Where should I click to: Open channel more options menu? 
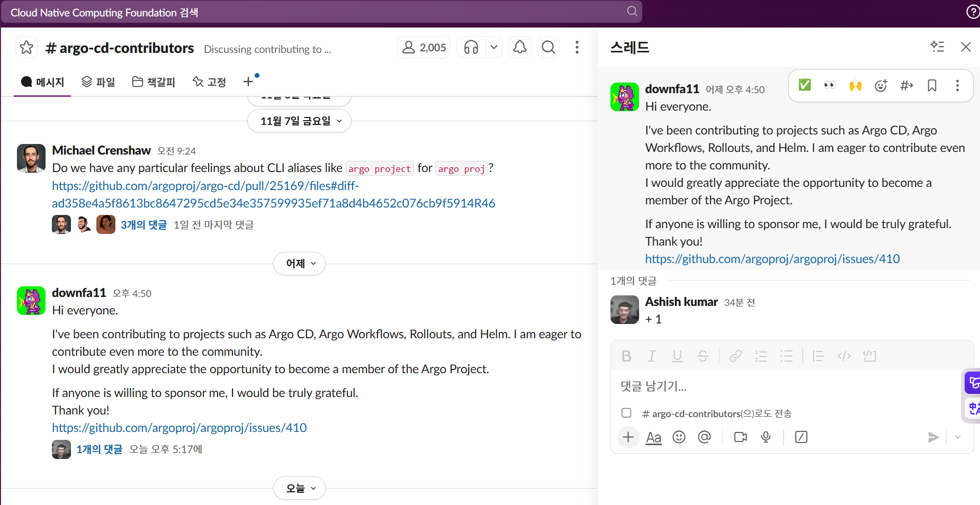577,48
